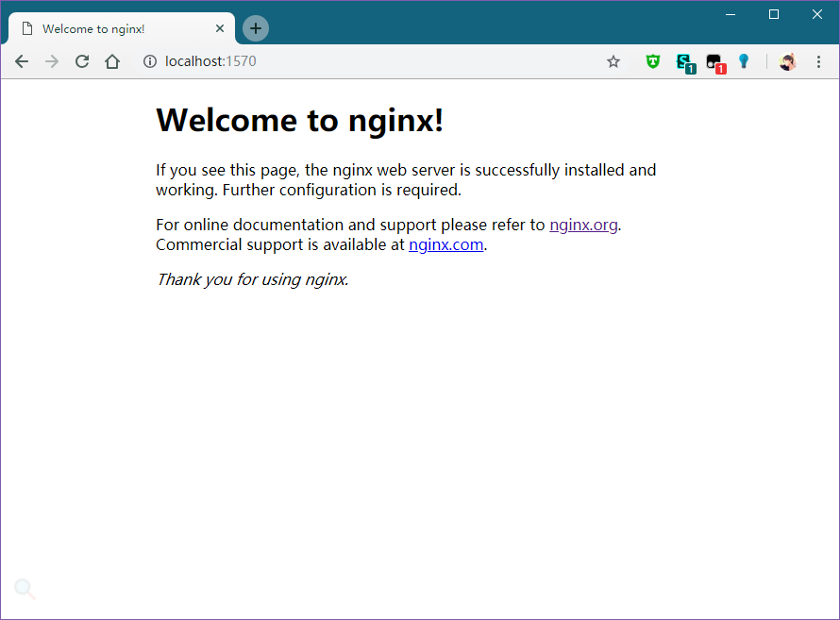This screenshot has width=840, height=620.
Task: Follow the nginx.org link
Action: pyautogui.click(x=583, y=225)
